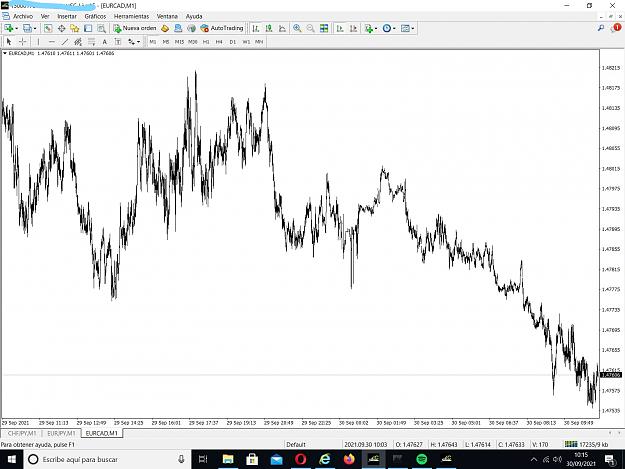This screenshot has width=625, height=469.
Task: Open Firefox from the taskbar
Action: [349, 459]
